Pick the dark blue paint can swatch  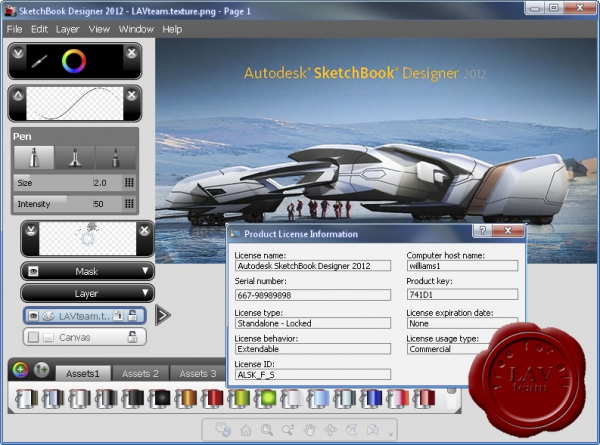click(x=372, y=398)
